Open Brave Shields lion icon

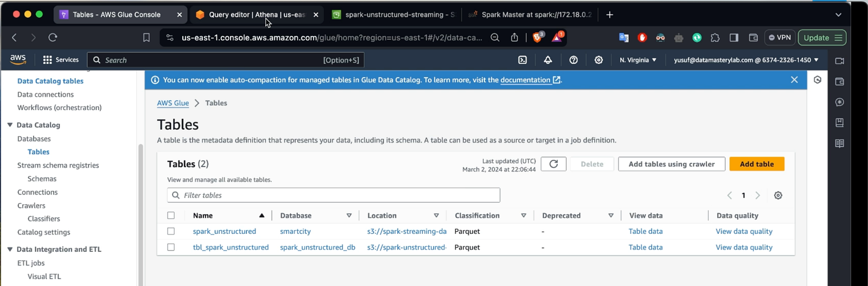pos(538,37)
